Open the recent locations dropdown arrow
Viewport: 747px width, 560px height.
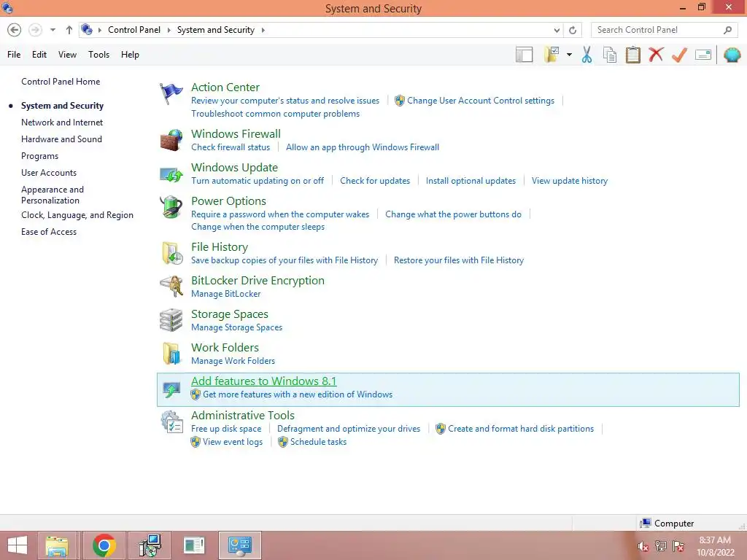pyautogui.click(x=53, y=30)
